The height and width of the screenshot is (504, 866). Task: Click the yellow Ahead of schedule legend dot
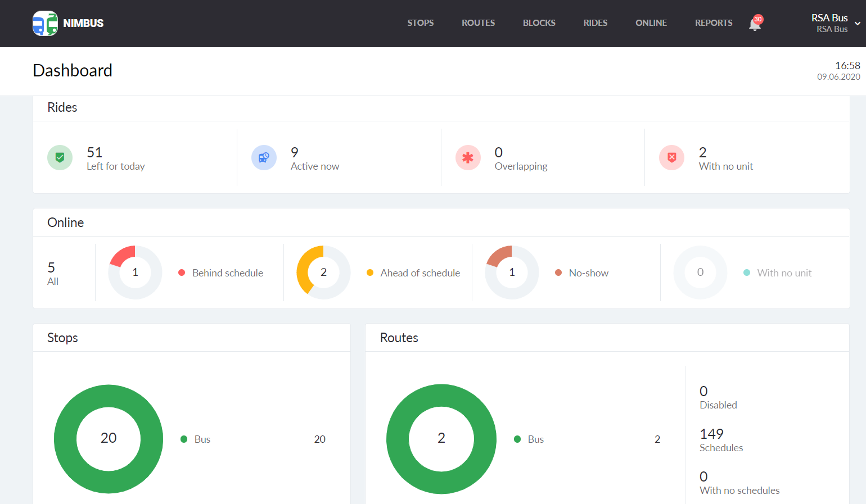point(369,273)
